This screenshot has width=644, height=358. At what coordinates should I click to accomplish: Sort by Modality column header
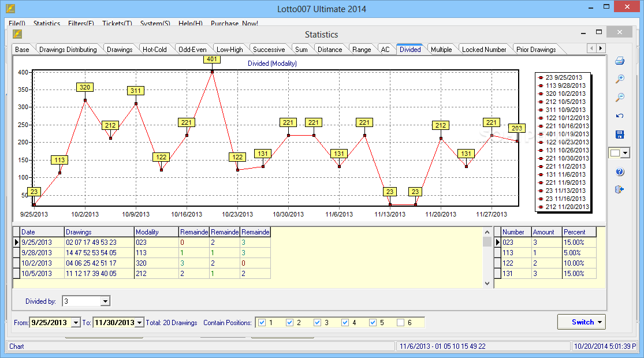[x=157, y=232]
